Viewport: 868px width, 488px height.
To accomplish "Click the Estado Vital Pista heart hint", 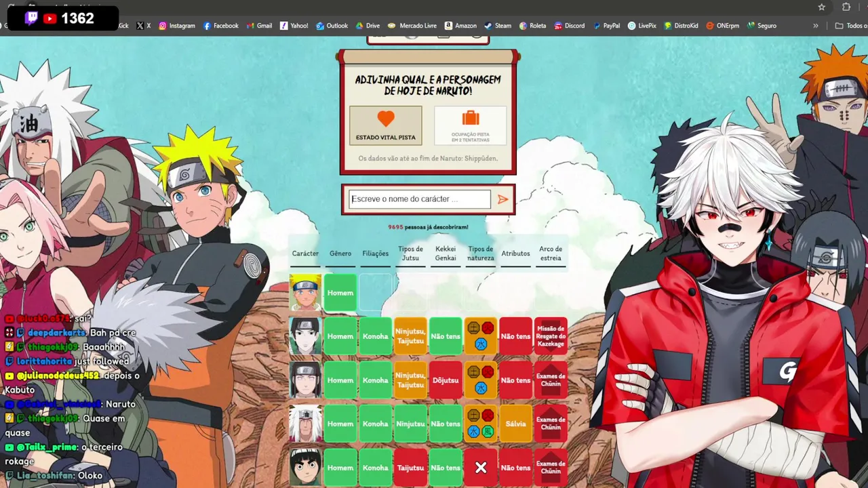I will coord(386,125).
